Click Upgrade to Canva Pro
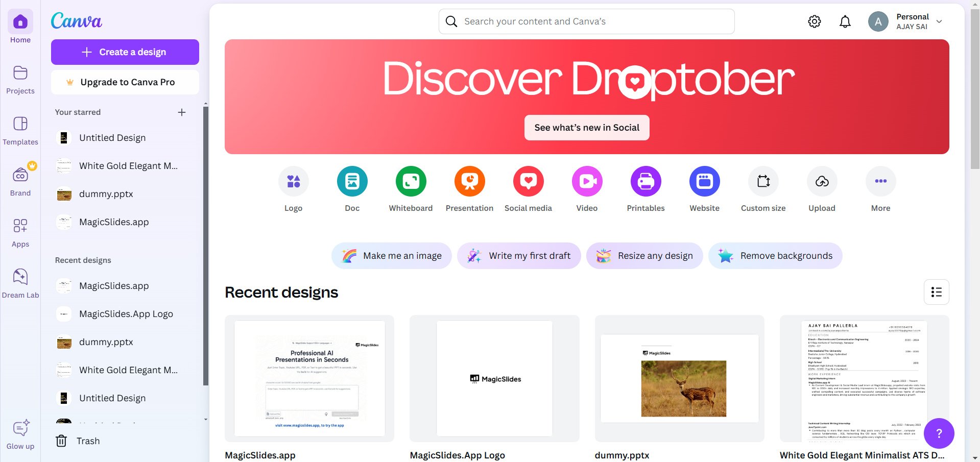The image size is (980, 462). click(x=125, y=82)
